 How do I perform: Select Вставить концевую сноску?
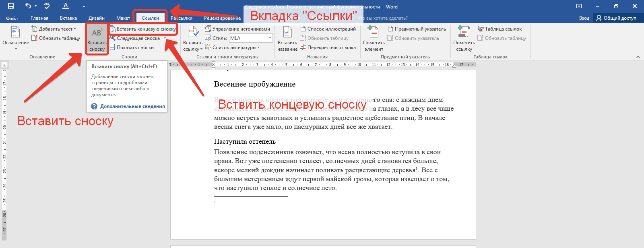coord(143,29)
